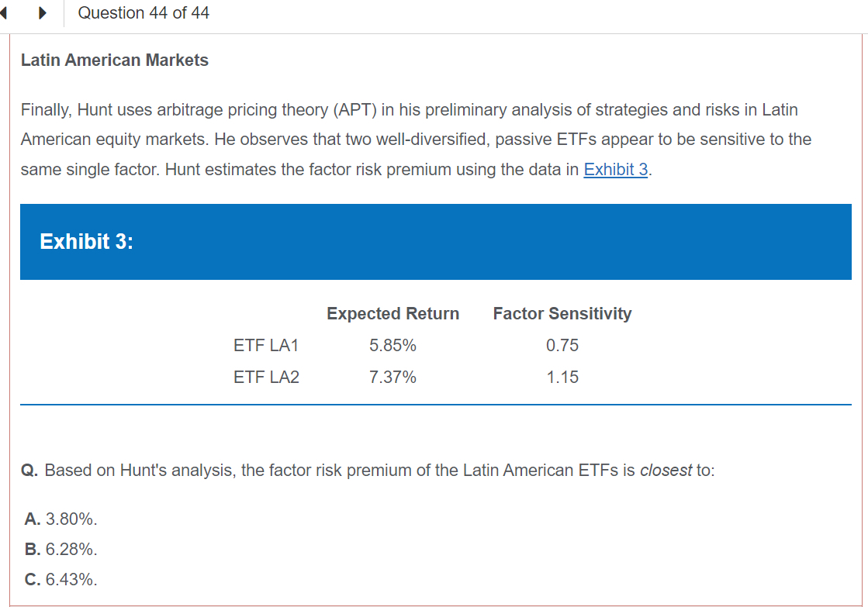Open the Exhibit 3 hyperlink
The height and width of the screenshot is (607, 868).
click(616, 170)
